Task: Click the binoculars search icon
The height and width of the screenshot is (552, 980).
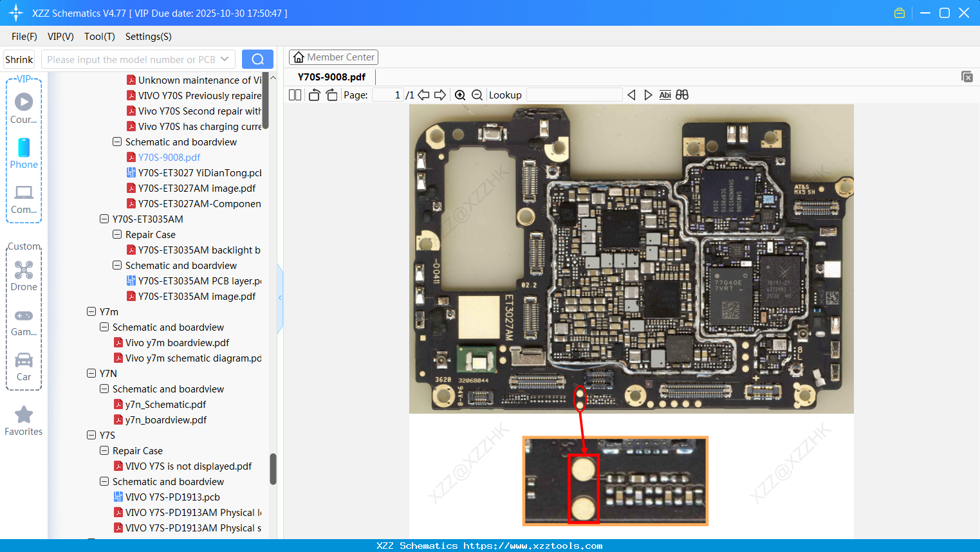Action: pyautogui.click(x=682, y=95)
